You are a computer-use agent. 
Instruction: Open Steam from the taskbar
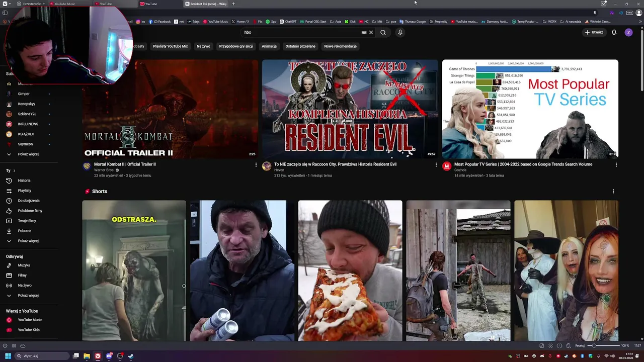[131, 356]
